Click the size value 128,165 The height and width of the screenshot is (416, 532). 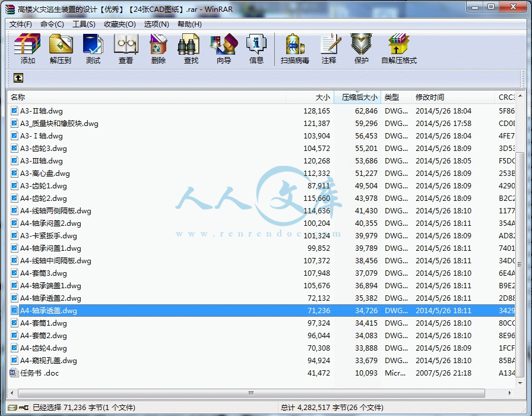316,111
